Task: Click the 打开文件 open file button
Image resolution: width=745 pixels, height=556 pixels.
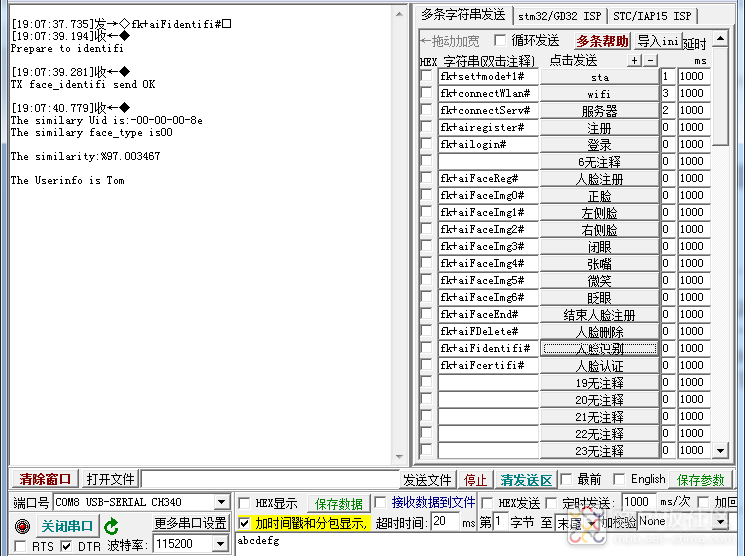Action: coord(110,479)
